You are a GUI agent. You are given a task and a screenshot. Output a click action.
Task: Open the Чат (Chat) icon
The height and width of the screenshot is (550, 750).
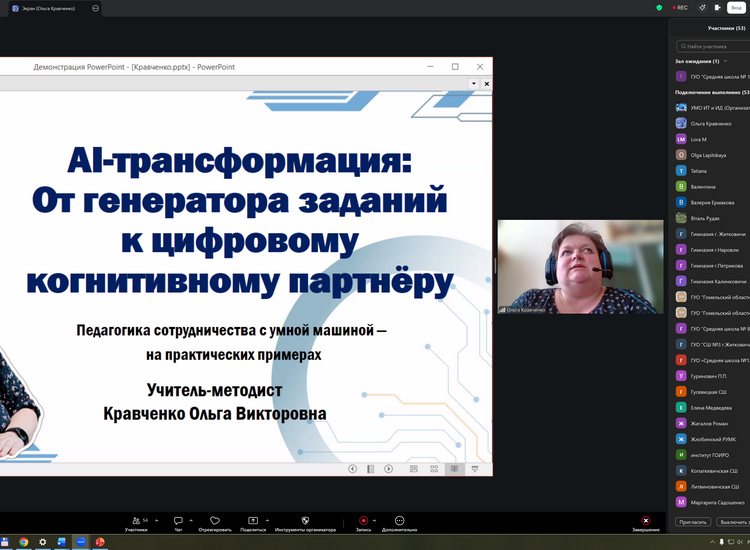click(178, 520)
